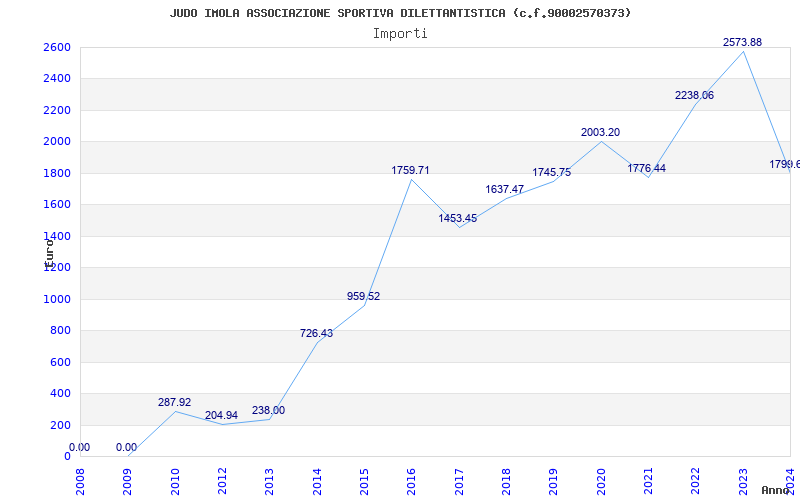Image resolution: width=800 pixels, height=500 pixels.
Task: Select the 959.52 data label
Action: click(363, 296)
